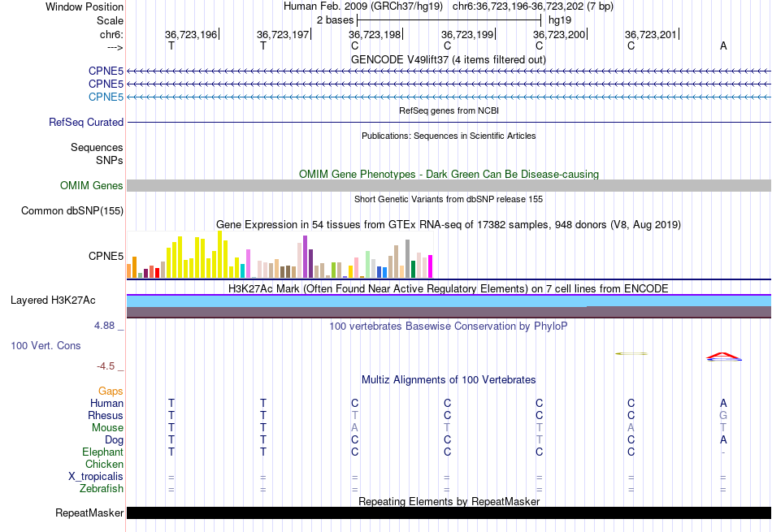Click CPNE5 label beside GTEx bar chart
This screenshot has height=532, width=772.
click(x=106, y=256)
